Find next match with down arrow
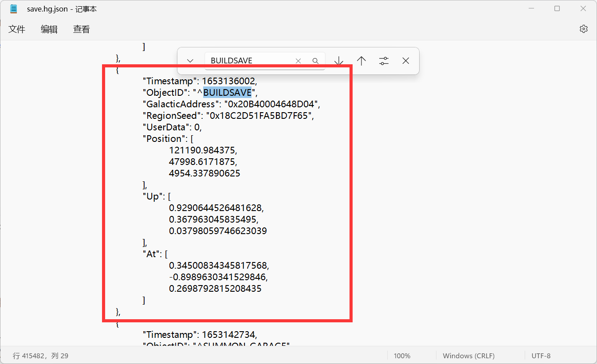This screenshot has width=597, height=364. tap(339, 61)
